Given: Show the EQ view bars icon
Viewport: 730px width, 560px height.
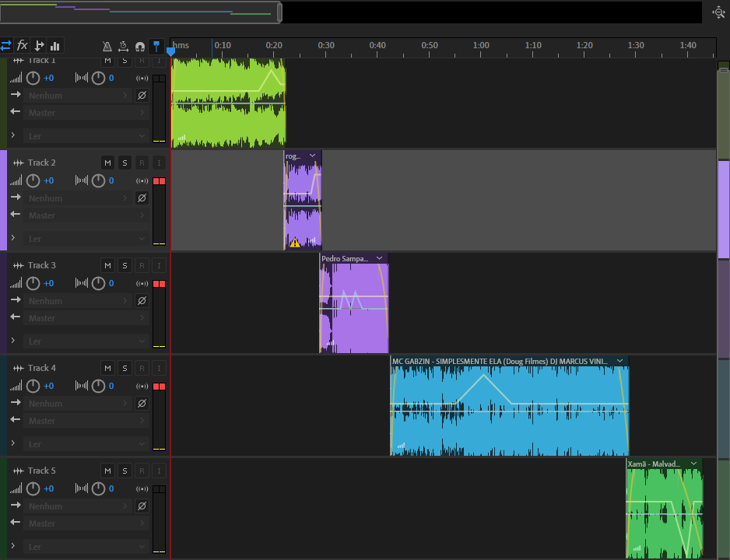Looking at the screenshot, I should (55, 45).
